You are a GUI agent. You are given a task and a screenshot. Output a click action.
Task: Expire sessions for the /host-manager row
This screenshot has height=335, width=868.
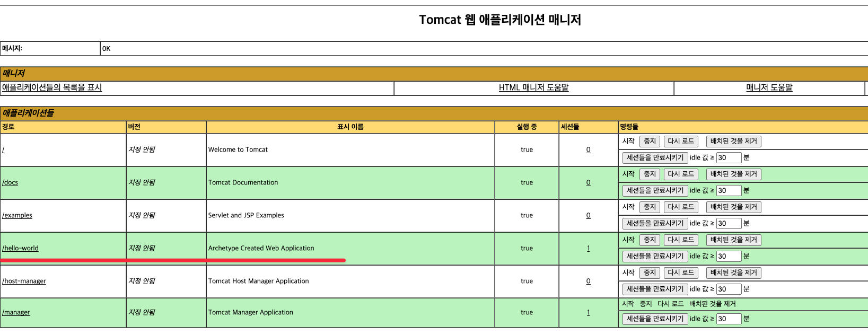pyautogui.click(x=655, y=289)
